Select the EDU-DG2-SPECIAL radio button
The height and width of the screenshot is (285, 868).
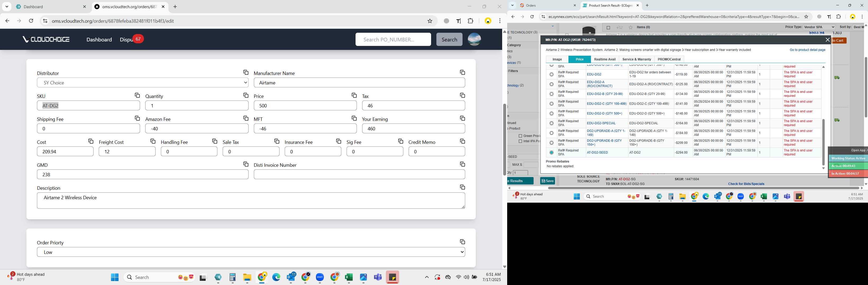click(551, 123)
